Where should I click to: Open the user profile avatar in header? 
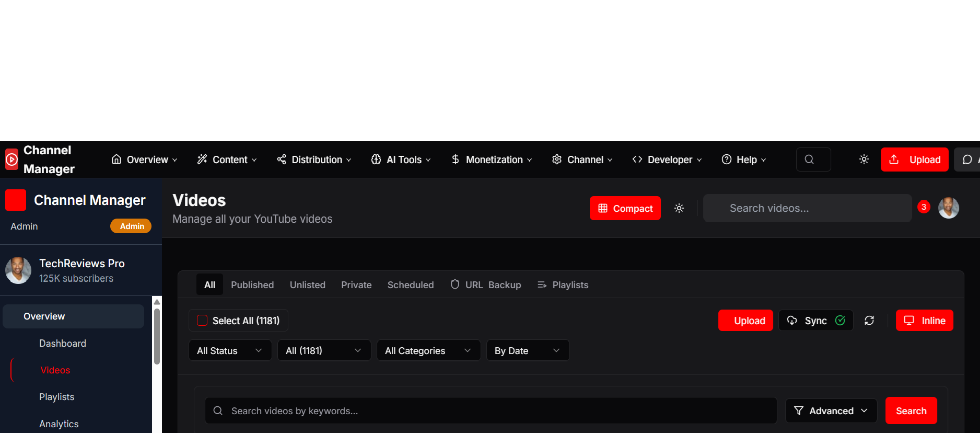click(948, 208)
